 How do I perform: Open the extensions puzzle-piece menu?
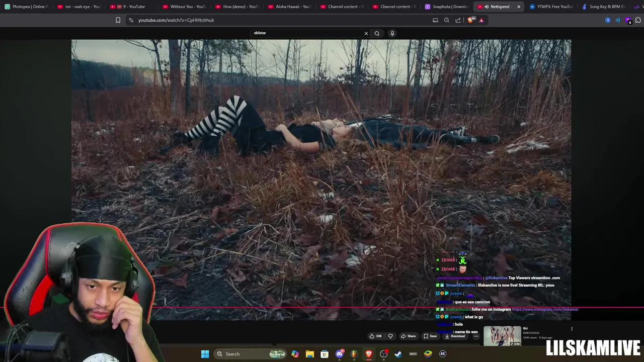[x=638, y=20]
